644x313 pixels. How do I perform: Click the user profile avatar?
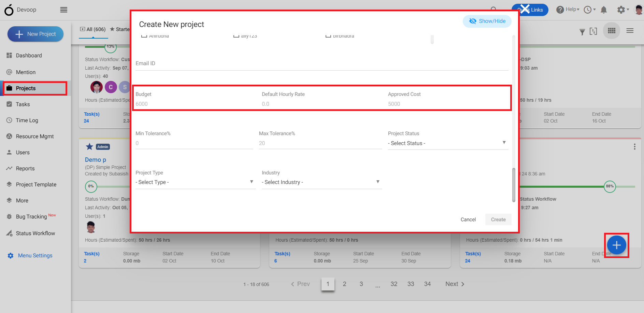pos(639,10)
